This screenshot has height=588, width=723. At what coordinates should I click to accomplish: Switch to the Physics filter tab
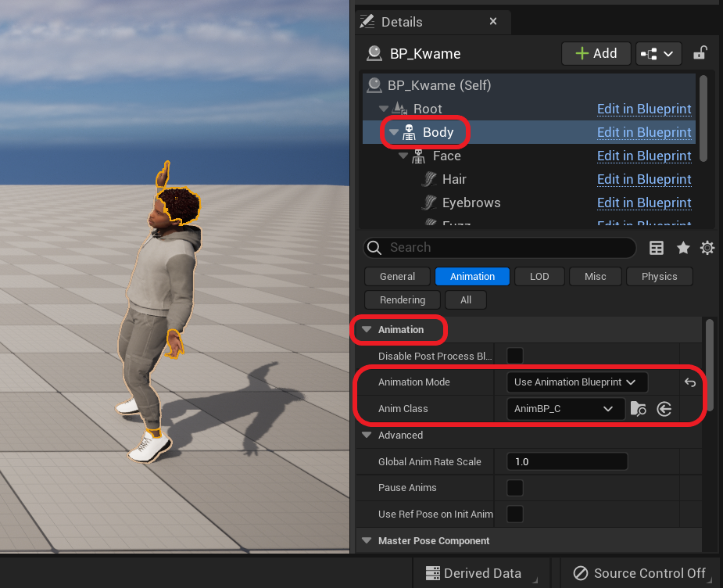(x=659, y=276)
